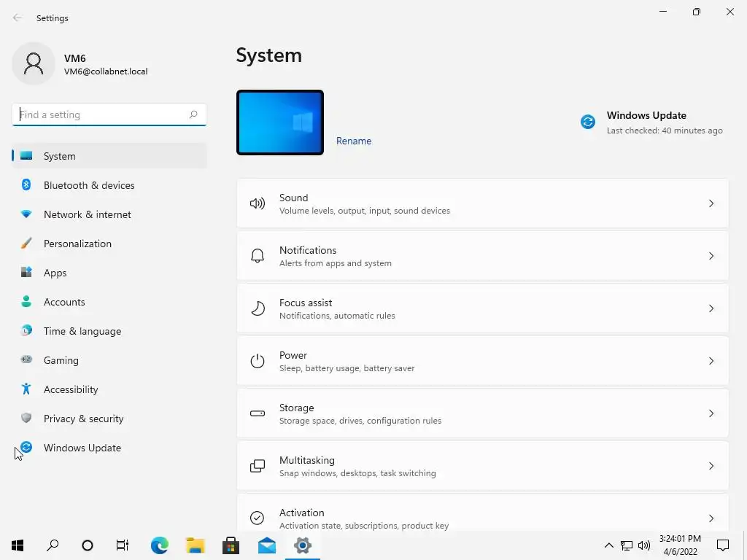
Task: Open File Explorer from the taskbar
Action: click(x=196, y=545)
